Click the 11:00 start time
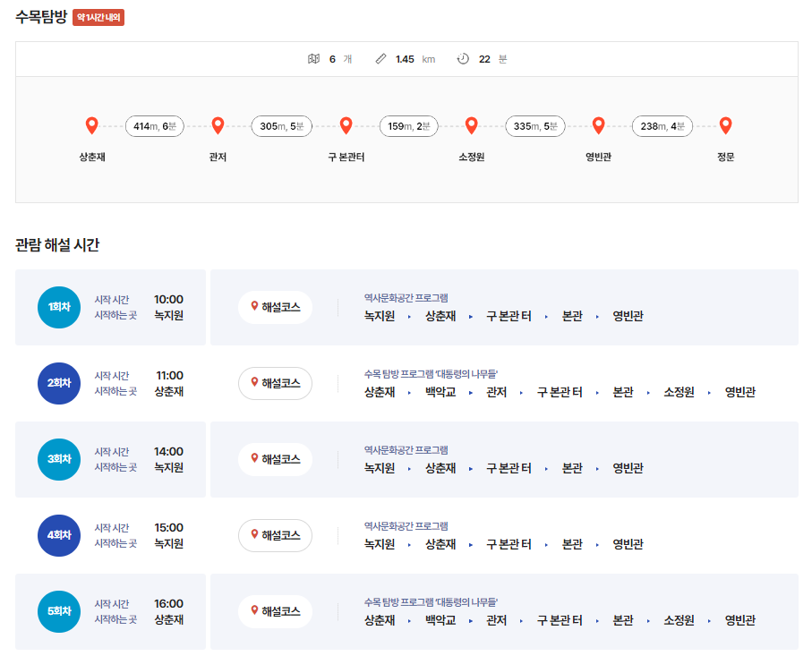The width and height of the screenshot is (812, 656). [169, 375]
